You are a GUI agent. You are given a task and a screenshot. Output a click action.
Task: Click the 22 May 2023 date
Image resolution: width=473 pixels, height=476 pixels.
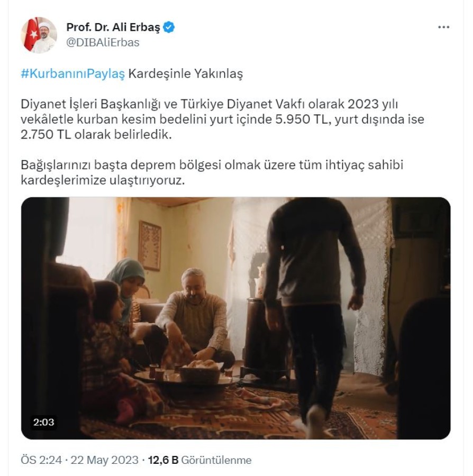coord(104,460)
